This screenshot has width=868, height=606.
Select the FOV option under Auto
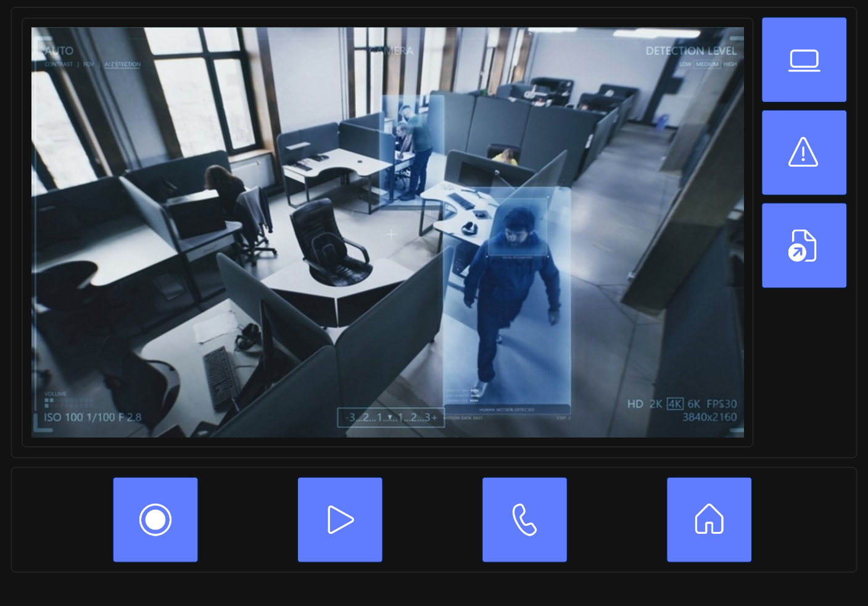pyautogui.click(x=89, y=64)
